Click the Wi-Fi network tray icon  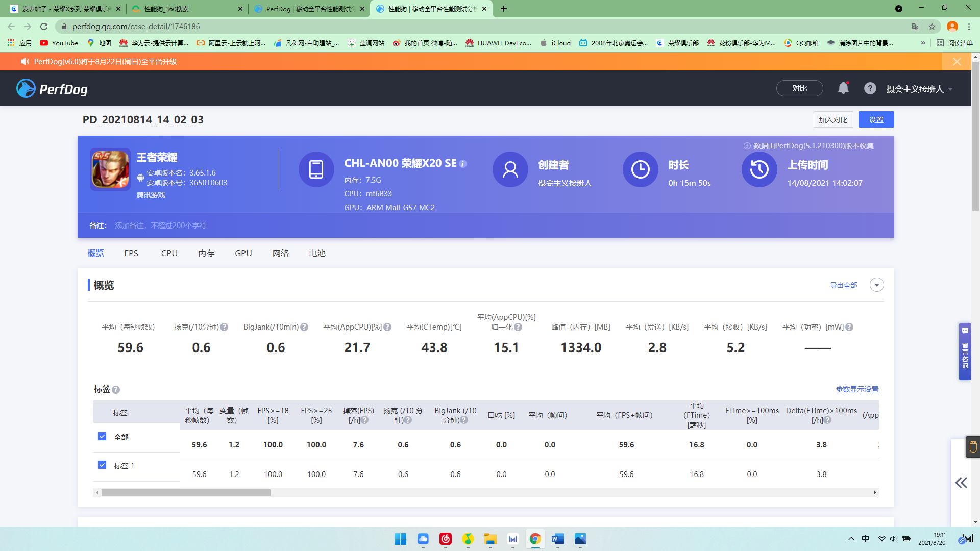[881, 539]
